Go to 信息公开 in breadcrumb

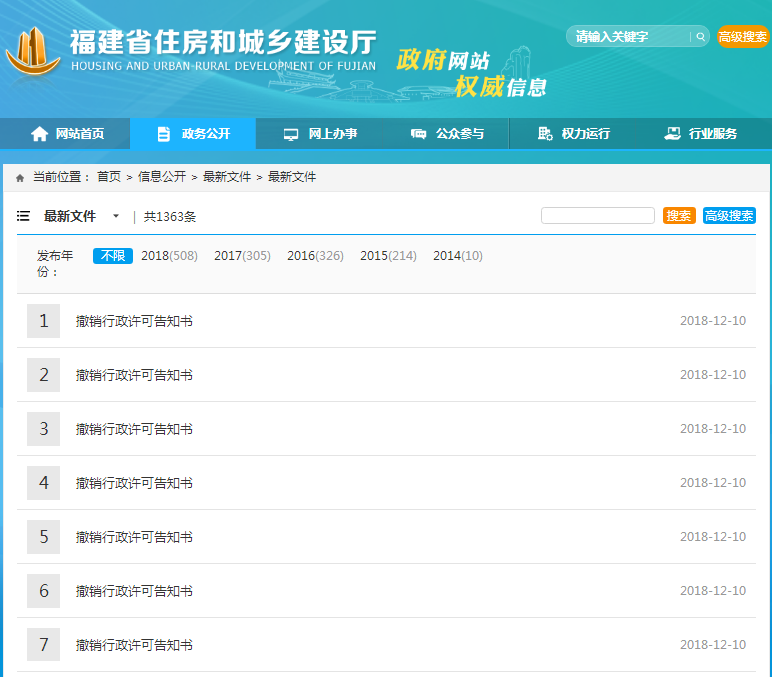click(162, 177)
